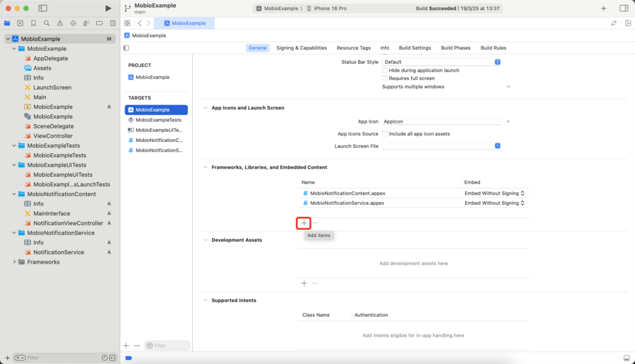Viewport: 635px width, 364px height.
Task: Enable Include all app icon assets
Action: tap(385, 134)
